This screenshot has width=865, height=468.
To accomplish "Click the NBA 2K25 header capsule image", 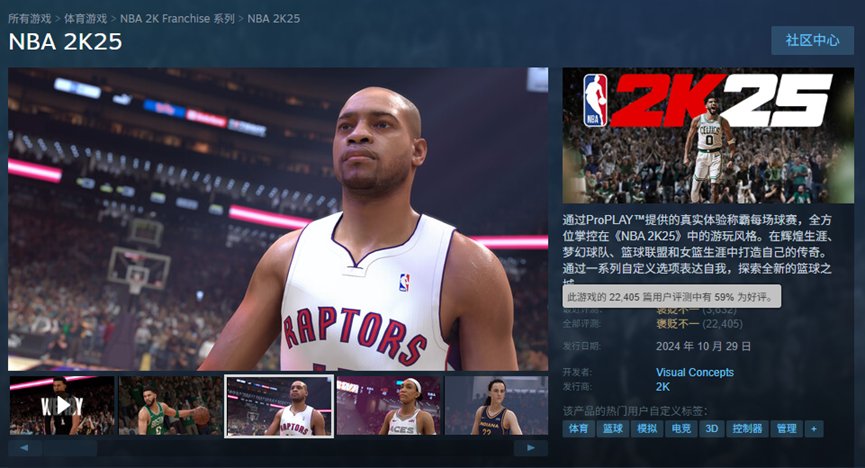I will [x=708, y=135].
